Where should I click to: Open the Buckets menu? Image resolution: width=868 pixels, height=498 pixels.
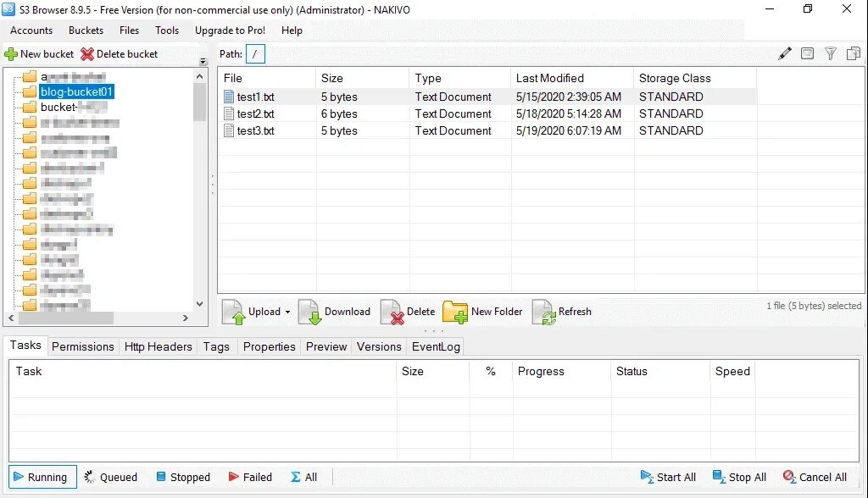(x=86, y=30)
